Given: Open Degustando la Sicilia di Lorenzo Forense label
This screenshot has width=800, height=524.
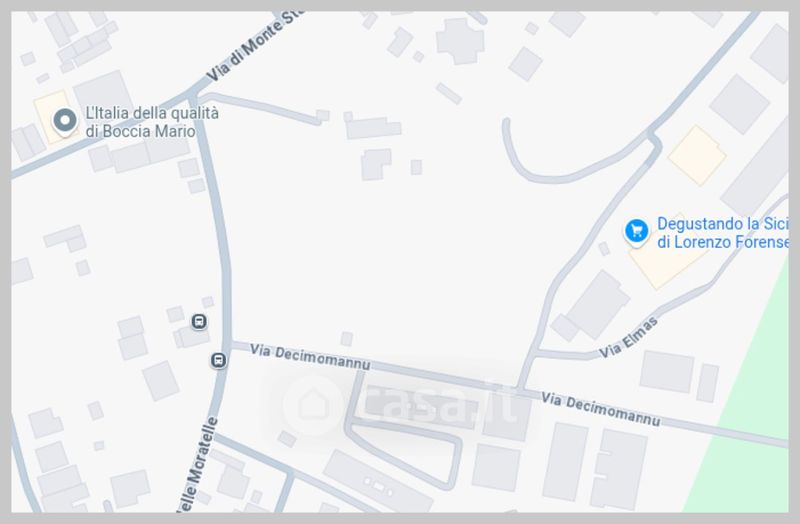Looking at the screenshot, I should (722, 233).
